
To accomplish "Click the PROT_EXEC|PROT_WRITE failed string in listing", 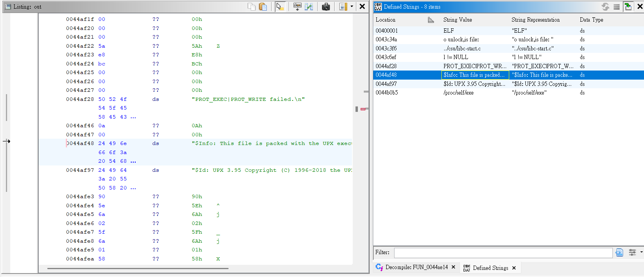I will click(248, 99).
